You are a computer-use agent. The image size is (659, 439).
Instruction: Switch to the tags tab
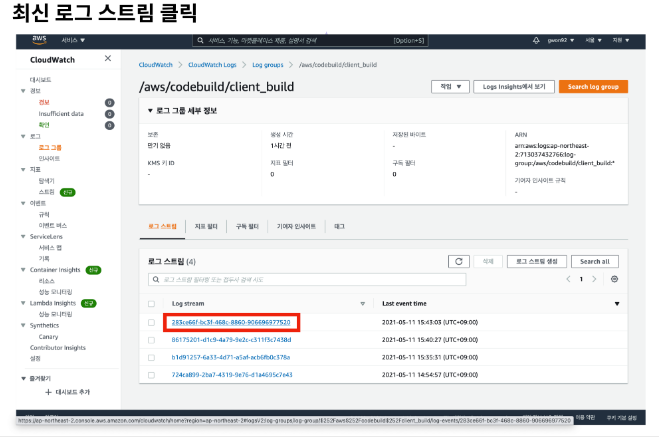click(x=339, y=226)
